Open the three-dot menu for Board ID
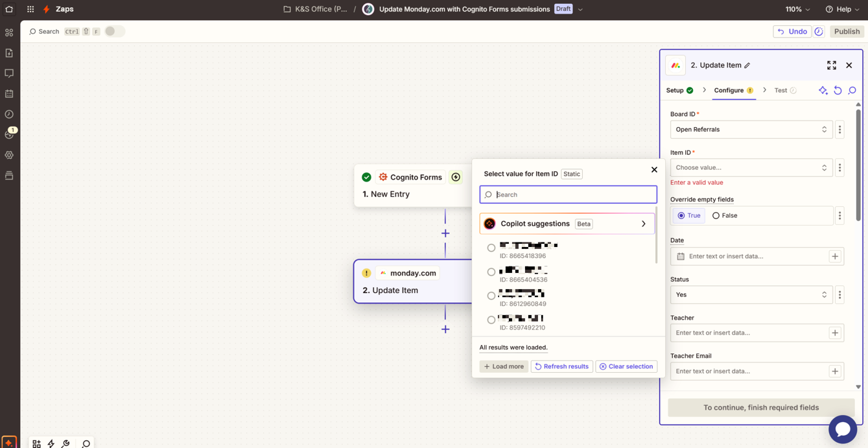 839,130
